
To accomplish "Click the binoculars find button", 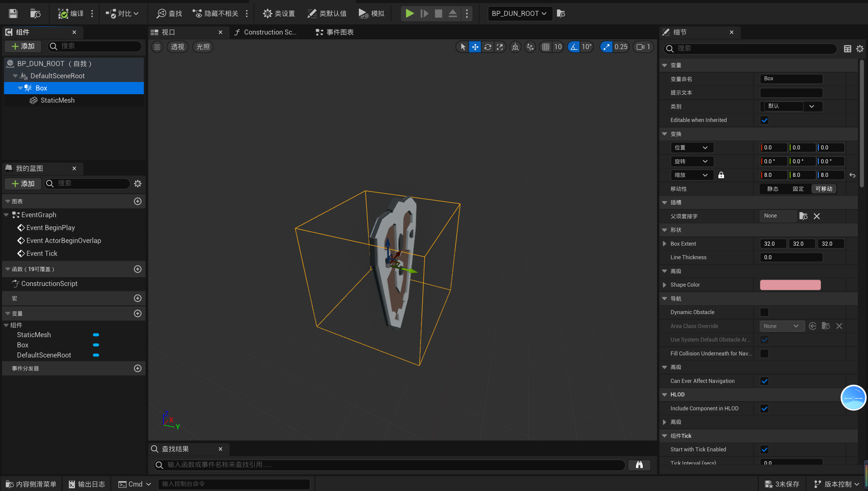I will click(x=639, y=465).
